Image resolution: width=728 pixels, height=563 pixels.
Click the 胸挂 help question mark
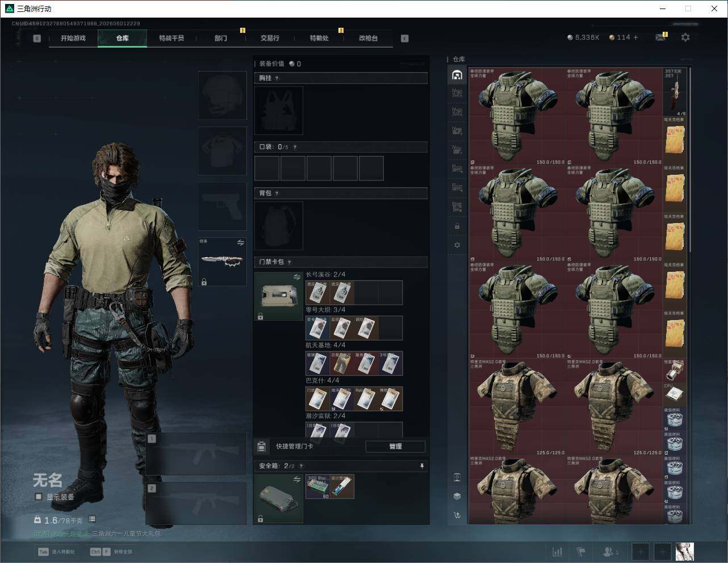(x=277, y=78)
